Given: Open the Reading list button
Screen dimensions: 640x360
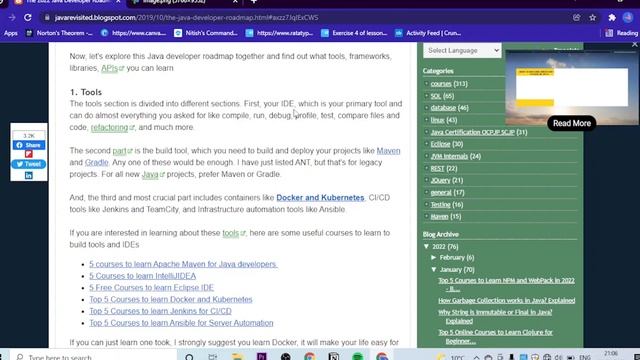Looking at the screenshot, I should 622,33.
